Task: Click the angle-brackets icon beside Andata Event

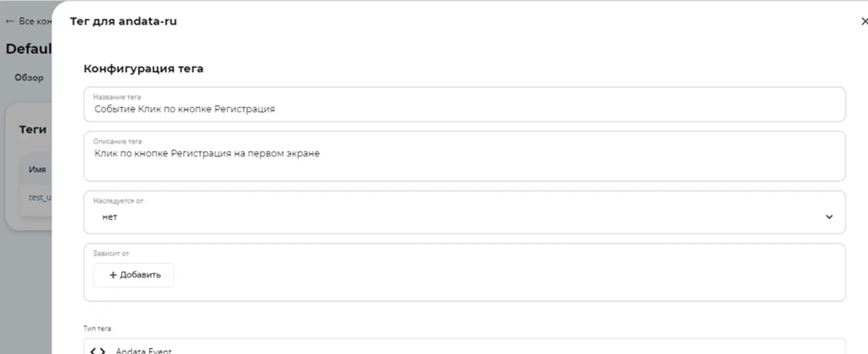Action: point(98,351)
